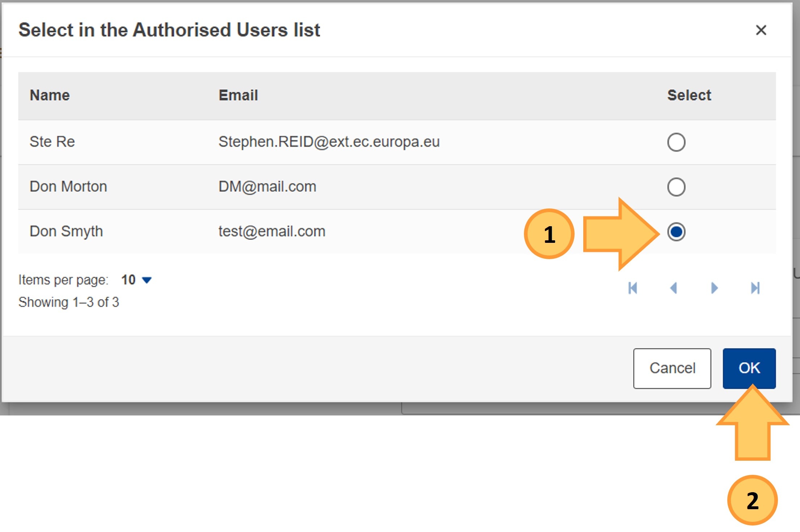Screen dimensions: 800x532
Task: Go to the first page of results
Action: pos(632,288)
